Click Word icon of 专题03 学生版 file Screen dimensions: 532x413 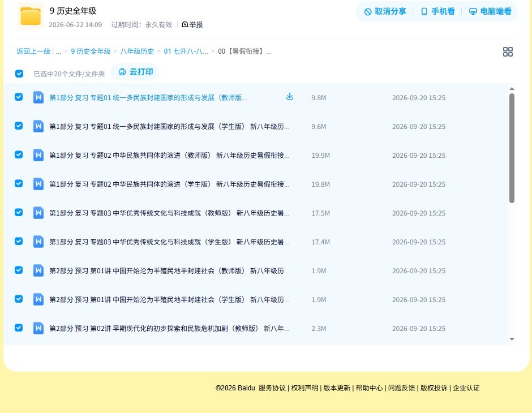pos(38,242)
